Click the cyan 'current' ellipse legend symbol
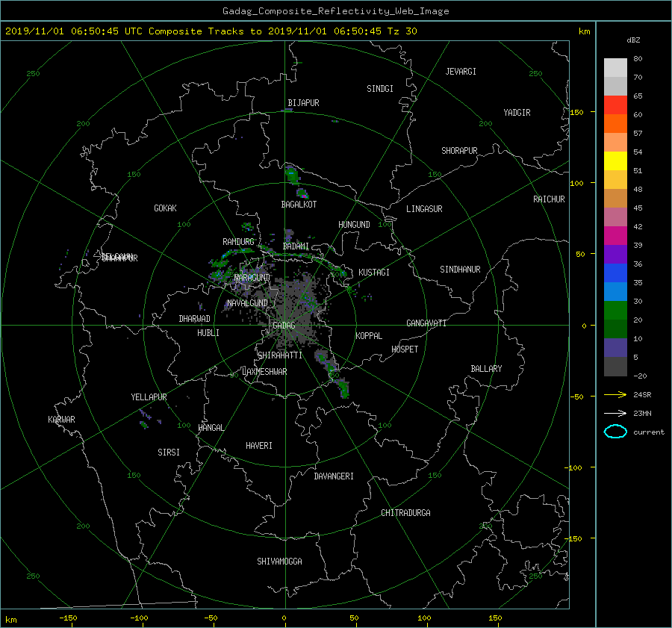 [615, 432]
